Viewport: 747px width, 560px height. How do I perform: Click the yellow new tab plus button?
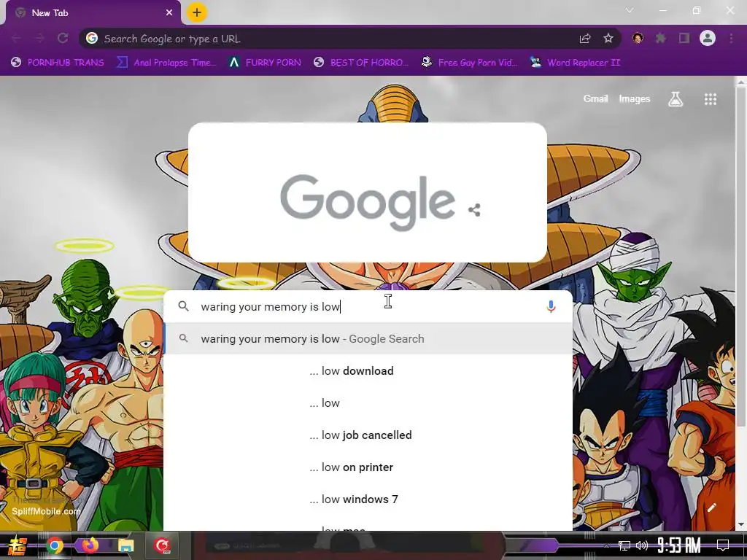(197, 12)
